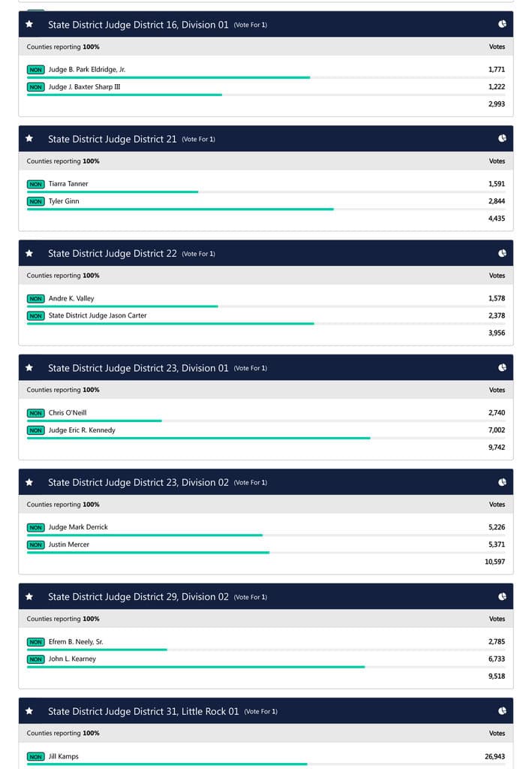Click NON party badge next to Tiarra Tanner
This screenshot has width=532, height=769.
(x=35, y=184)
